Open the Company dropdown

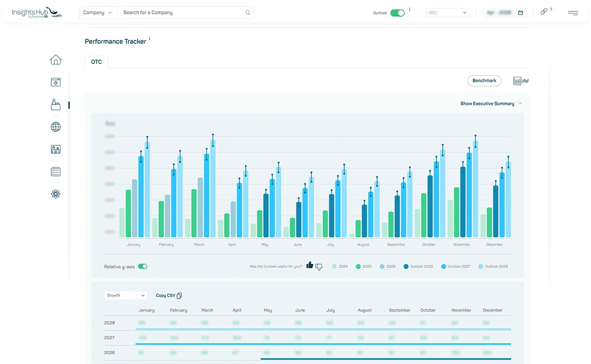[x=98, y=13]
